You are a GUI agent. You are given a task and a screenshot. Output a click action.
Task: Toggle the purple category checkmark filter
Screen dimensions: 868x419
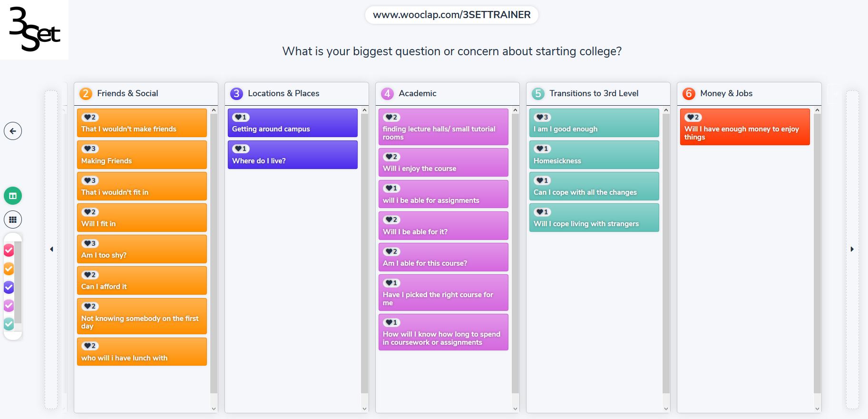pyautogui.click(x=9, y=287)
